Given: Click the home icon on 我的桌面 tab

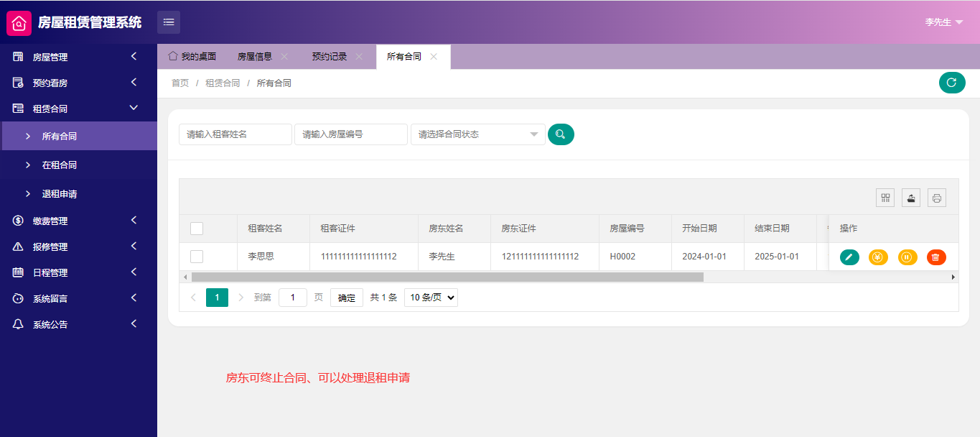Looking at the screenshot, I should pos(172,56).
